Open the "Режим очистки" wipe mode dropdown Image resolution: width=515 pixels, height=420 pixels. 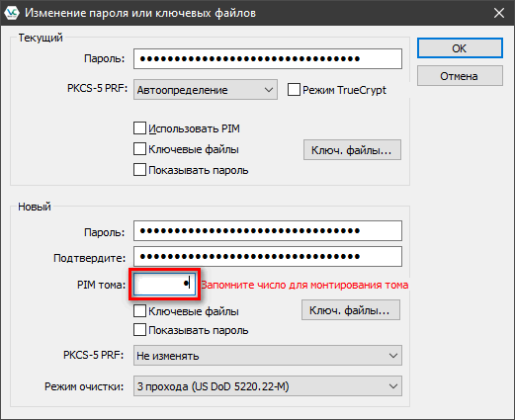[x=268, y=386]
